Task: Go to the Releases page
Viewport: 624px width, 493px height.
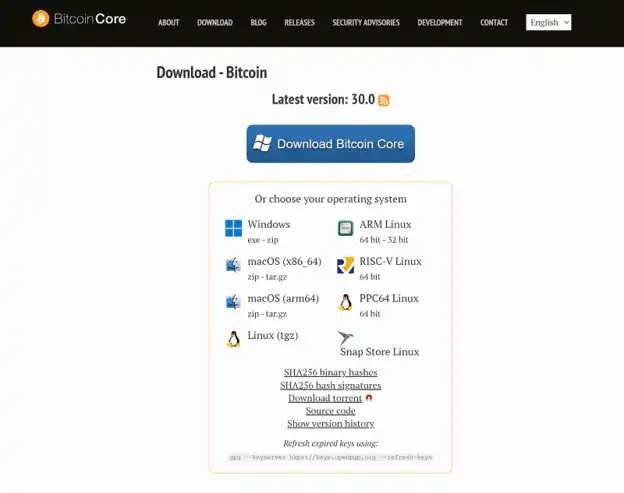Action: click(x=299, y=23)
